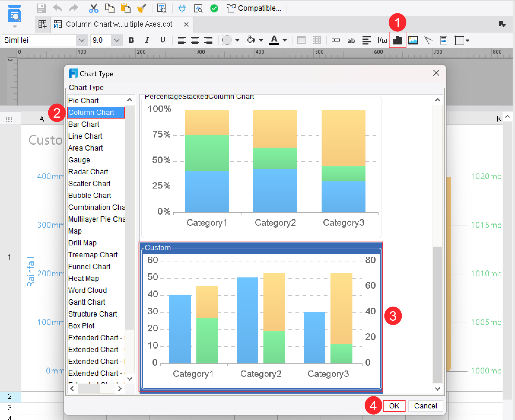This screenshot has height=420, width=515.
Task: Align text right
Action: point(208,40)
